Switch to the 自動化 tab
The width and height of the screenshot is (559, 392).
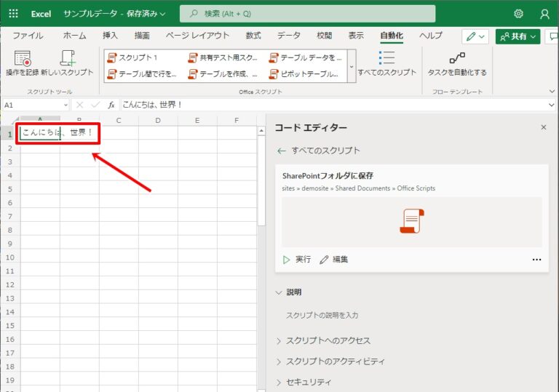392,36
